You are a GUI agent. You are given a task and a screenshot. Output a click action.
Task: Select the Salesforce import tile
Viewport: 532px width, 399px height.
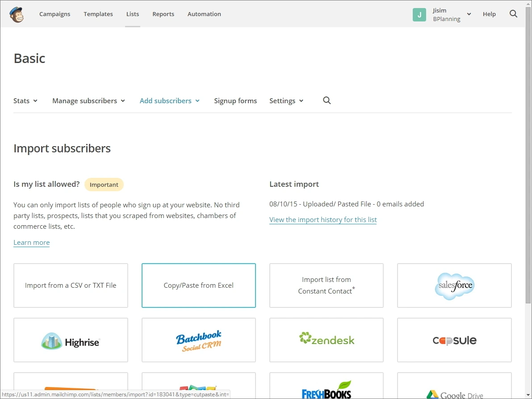[x=454, y=286]
